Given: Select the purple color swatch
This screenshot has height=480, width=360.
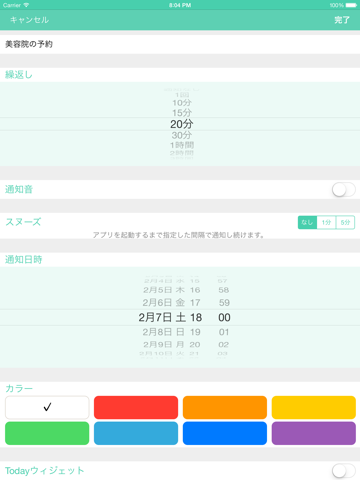Looking at the screenshot, I should pyautogui.click(x=314, y=433).
